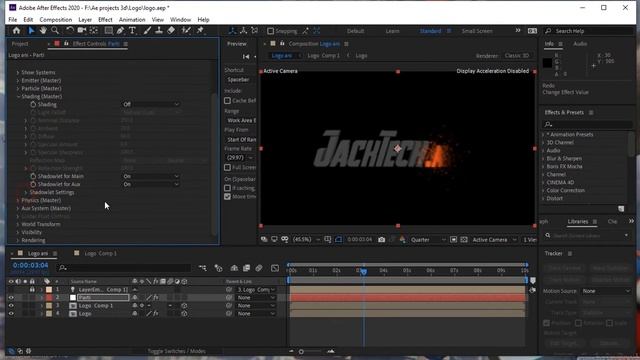Open the Shadowlet for Aux dropdown
The width and height of the screenshot is (640, 360).
pyautogui.click(x=151, y=184)
